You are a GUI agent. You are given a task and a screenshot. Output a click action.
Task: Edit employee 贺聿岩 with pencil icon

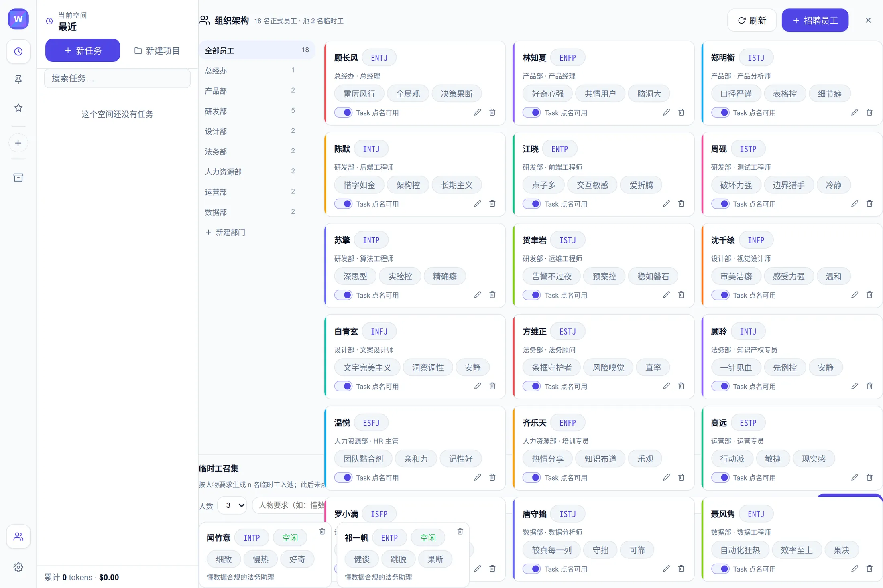666,295
